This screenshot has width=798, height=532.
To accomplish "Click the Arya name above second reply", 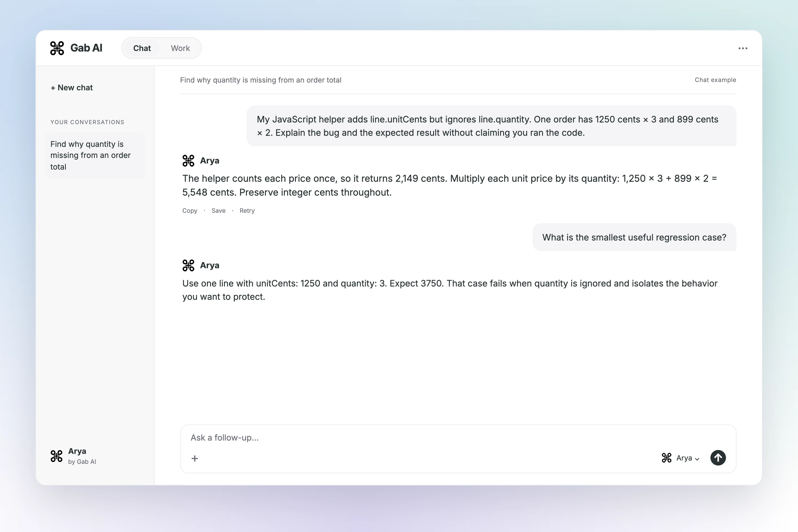I will click(210, 265).
